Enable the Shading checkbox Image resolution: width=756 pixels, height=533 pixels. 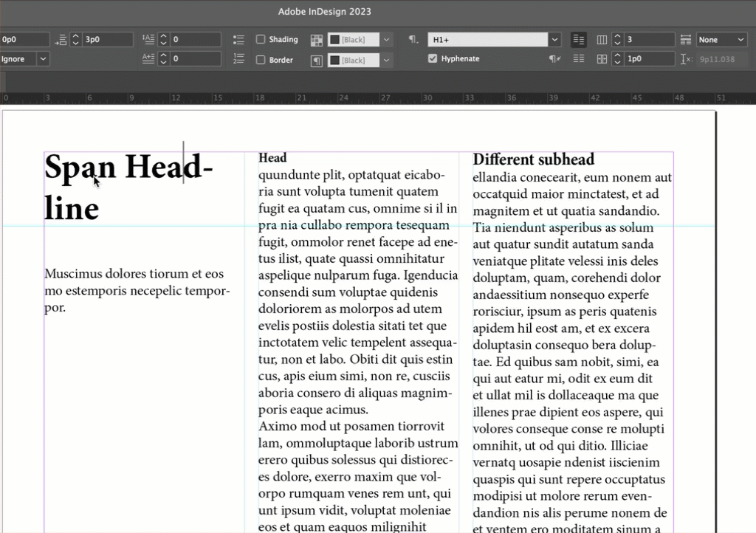tap(261, 40)
